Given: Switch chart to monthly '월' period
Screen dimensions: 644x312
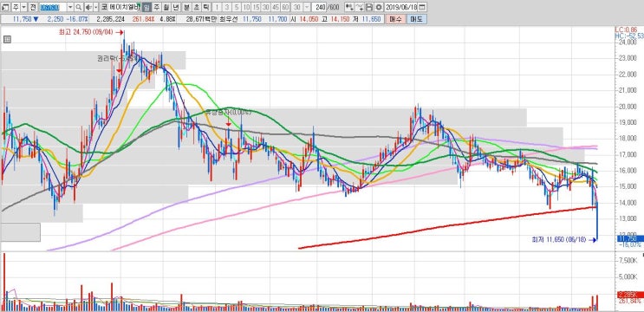Looking at the screenshot, I should pyautogui.click(x=166, y=8).
